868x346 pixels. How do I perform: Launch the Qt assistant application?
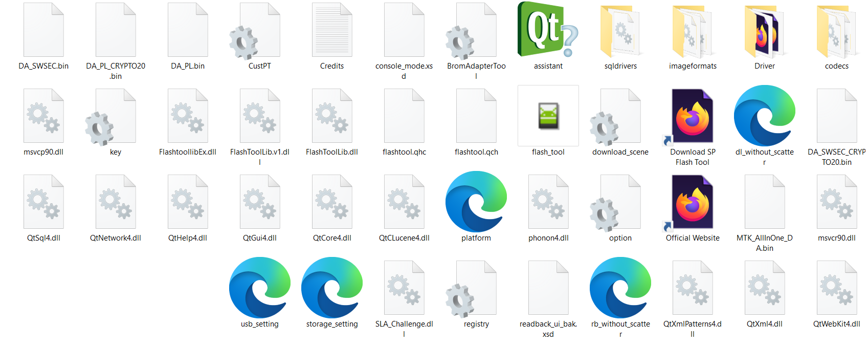[548, 30]
